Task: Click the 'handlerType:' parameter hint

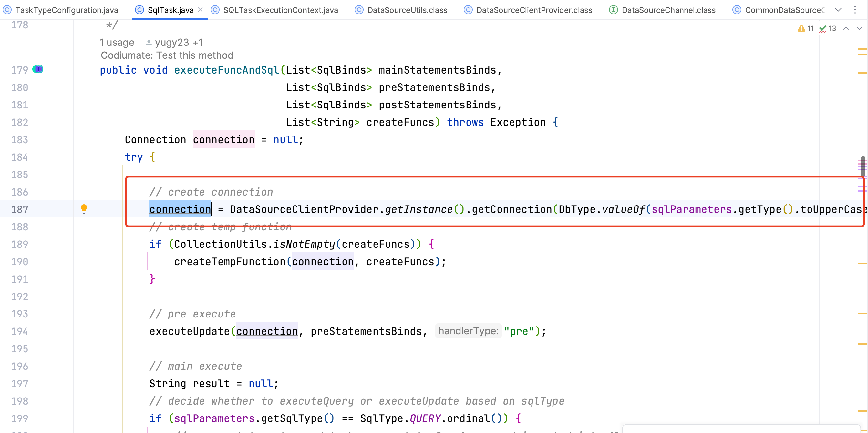Action: (468, 331)
